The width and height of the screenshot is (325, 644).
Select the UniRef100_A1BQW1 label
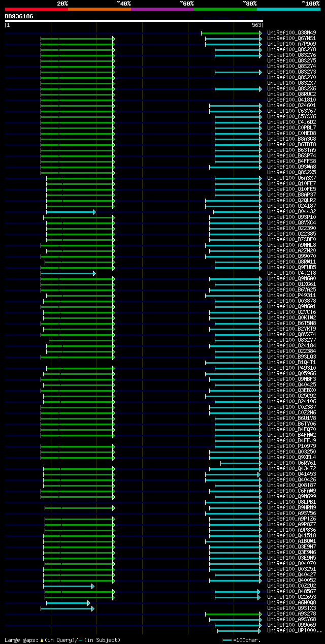point(292,541)
